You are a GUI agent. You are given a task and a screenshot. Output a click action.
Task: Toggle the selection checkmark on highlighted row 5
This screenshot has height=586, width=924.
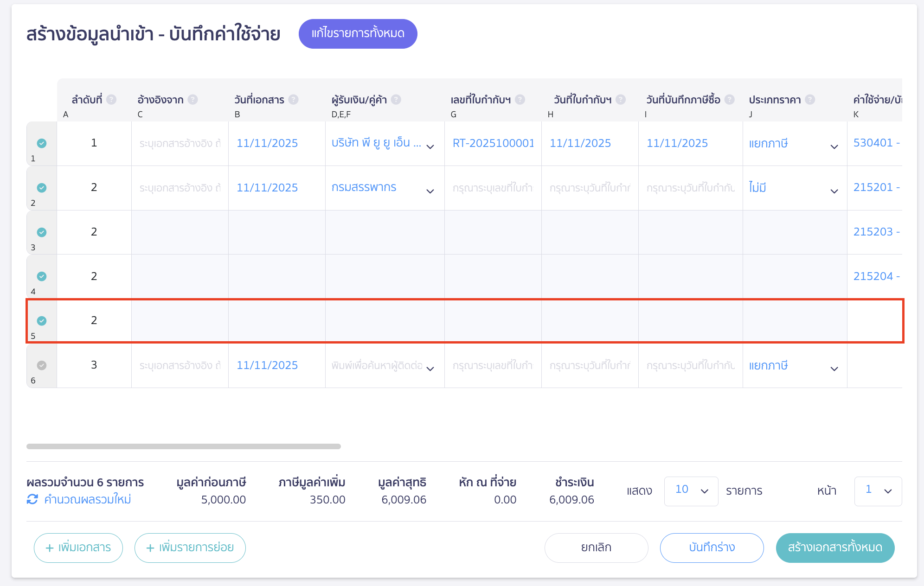[x=42, y=320]
